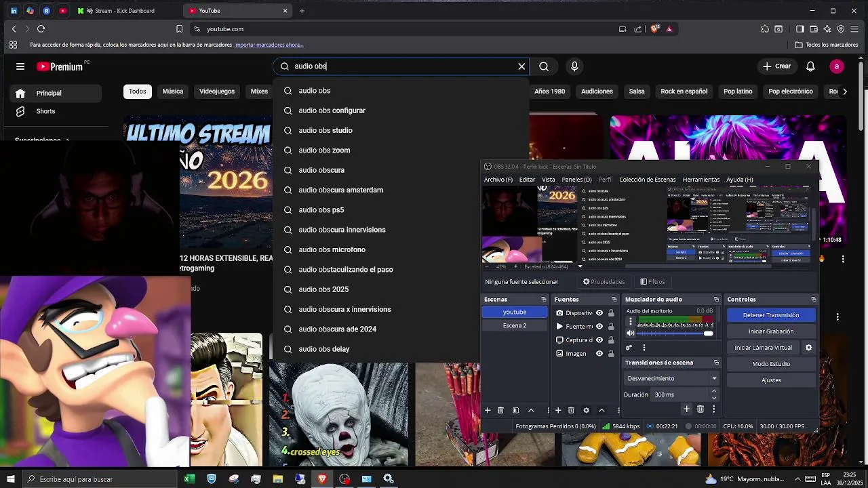Select Escena 2 in scenes list
The image size is (868, 488).
515,325
